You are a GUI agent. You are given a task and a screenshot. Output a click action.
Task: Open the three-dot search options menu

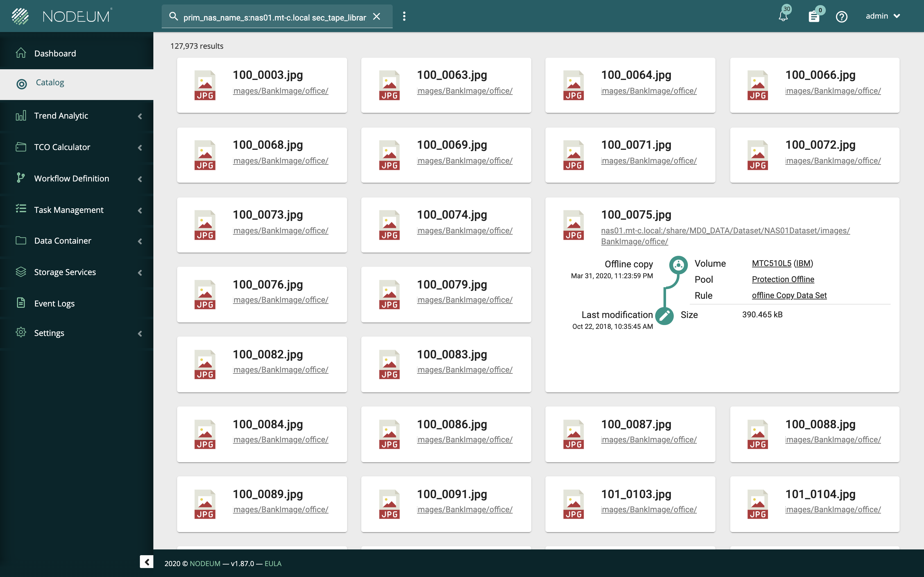tap(404, 16)
